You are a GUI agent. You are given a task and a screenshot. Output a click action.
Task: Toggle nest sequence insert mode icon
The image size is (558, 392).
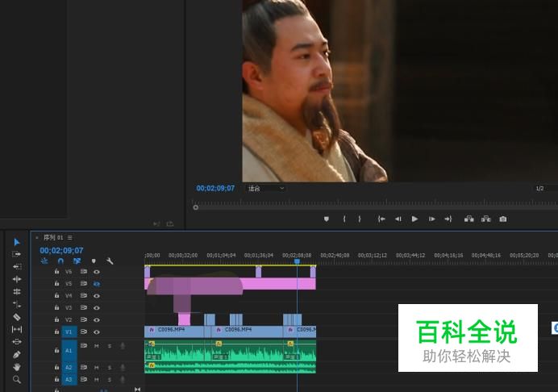tap(44, 261)
